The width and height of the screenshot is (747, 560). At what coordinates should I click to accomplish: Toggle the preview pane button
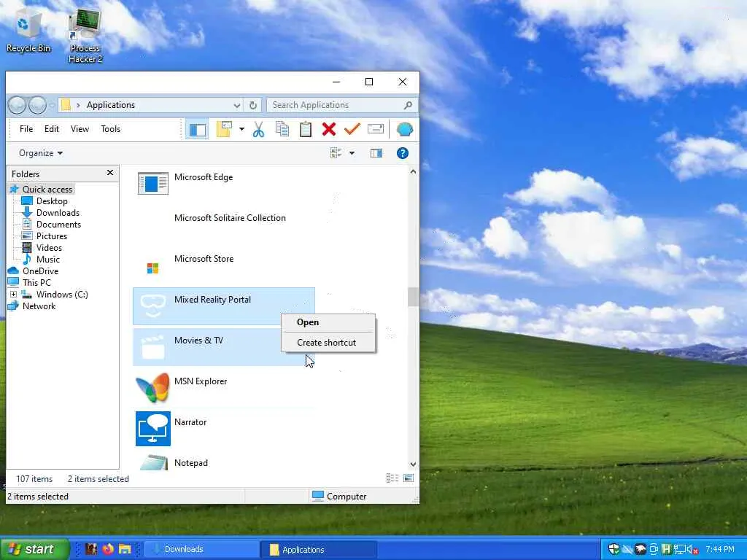[376, 153]
